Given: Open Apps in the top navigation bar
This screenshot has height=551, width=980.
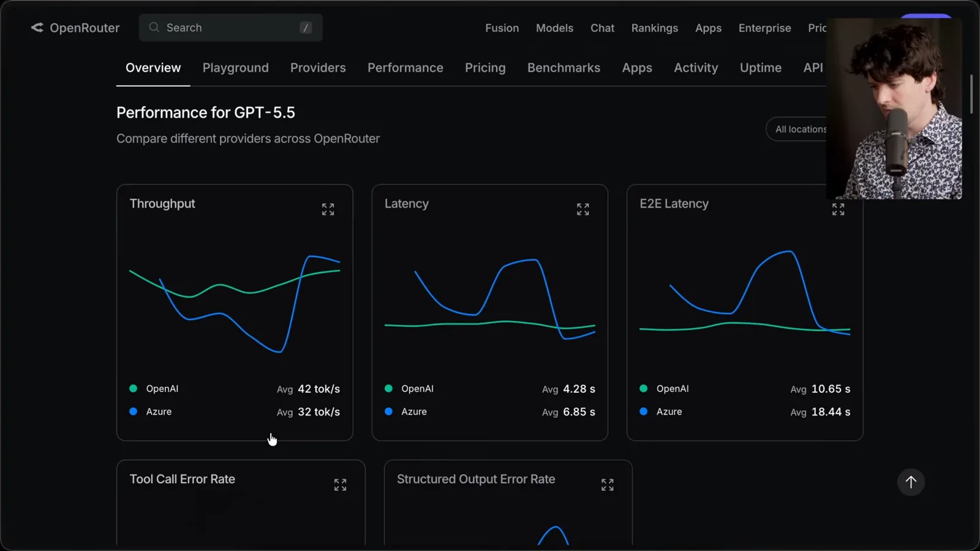Looking at the screenshot, I should point(709,28).
